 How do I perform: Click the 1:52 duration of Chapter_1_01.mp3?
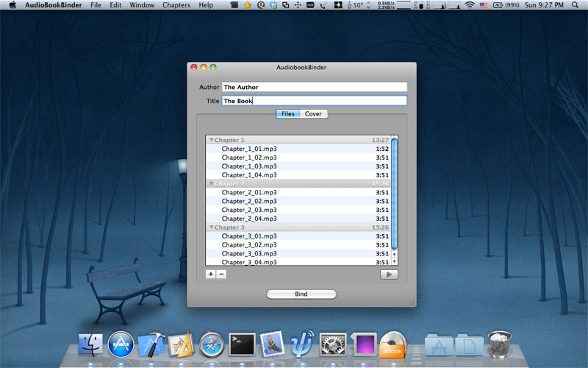coord(382,149)
